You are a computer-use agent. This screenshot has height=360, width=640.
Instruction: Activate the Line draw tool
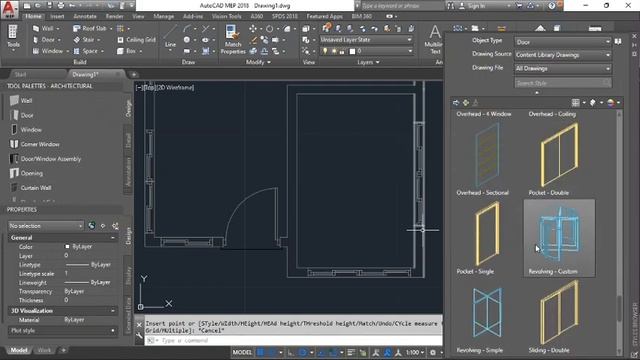coord(170,38)
